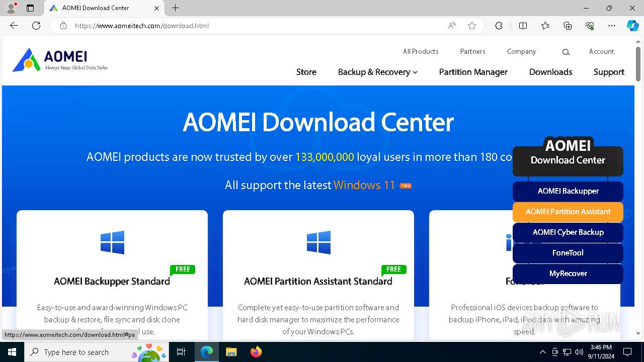The image size is (644, 362).
Task: Open the Collections icon
Action: click(568, 26)
